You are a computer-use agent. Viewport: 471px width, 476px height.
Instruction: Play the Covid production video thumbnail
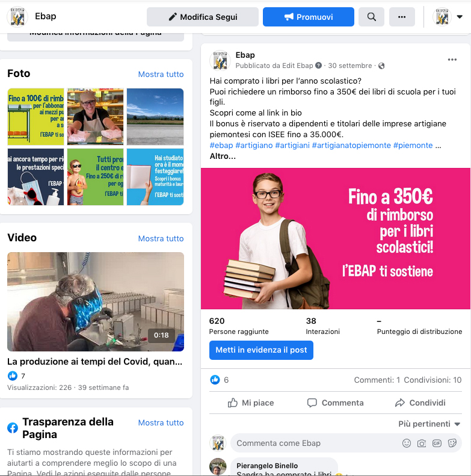point(96,301)
